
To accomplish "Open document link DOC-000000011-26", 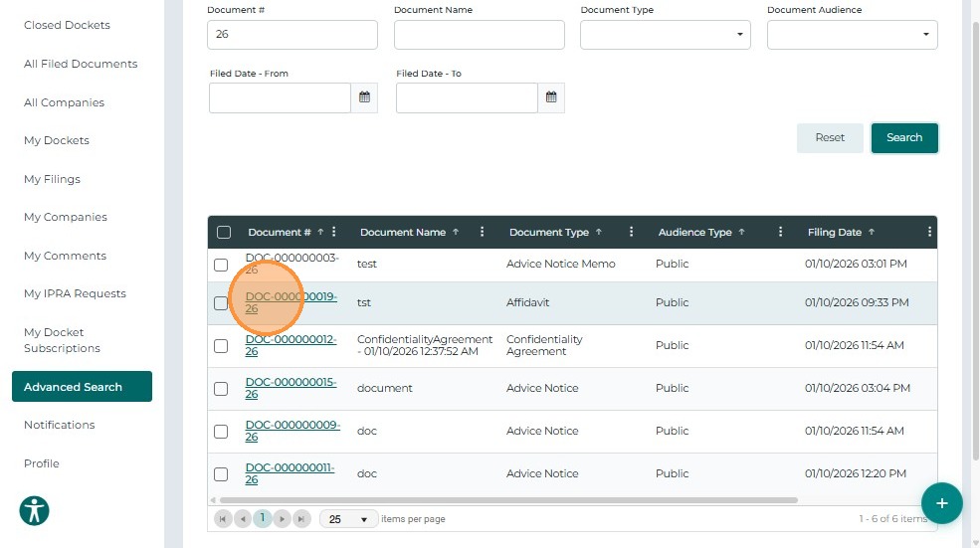I will click(290, 473).
